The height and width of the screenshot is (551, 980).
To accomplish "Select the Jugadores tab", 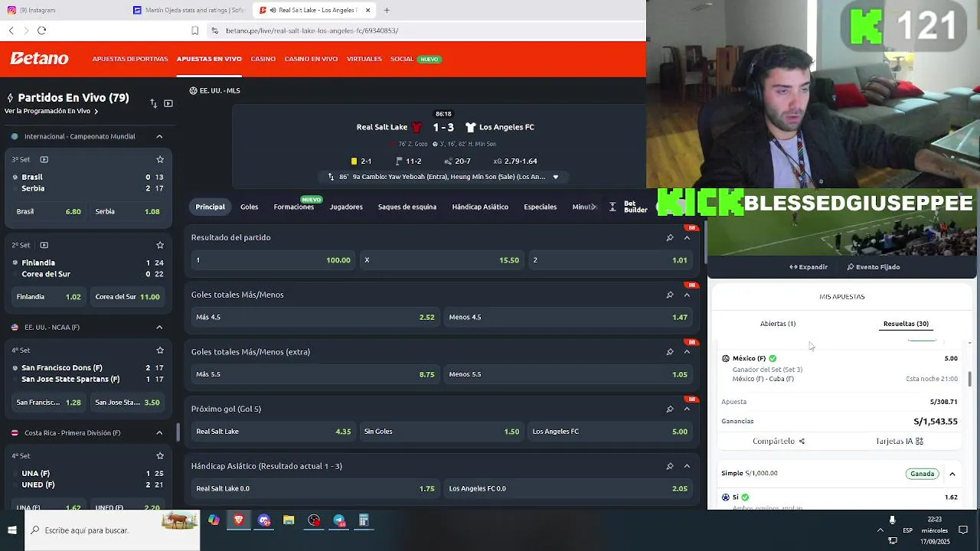I will click(346, 207).
